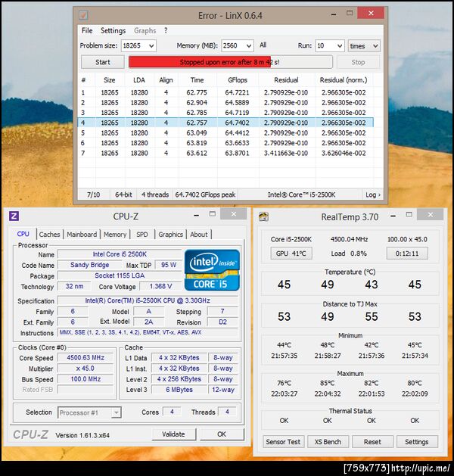Select result row with time 62.785
The height and width of the screenshot is (476, 454).
(x=225, y=113)
